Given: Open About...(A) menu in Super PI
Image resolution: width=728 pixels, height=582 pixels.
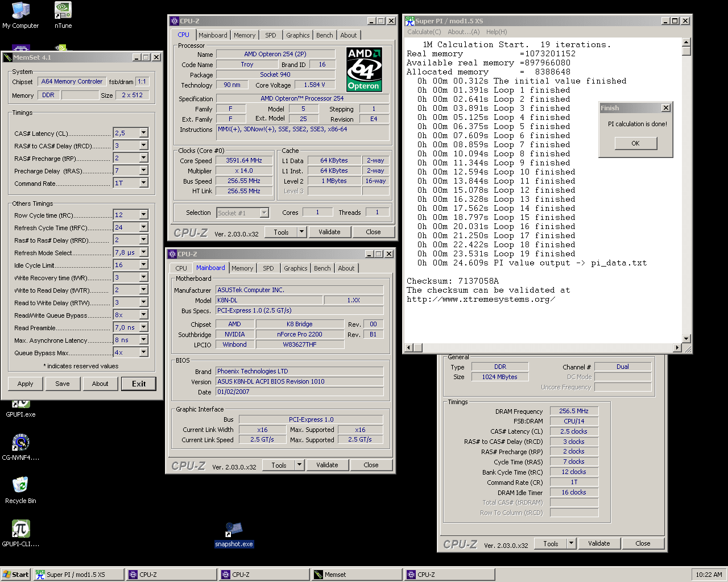Looking at the screenshot, I should [x=464, y=32].
